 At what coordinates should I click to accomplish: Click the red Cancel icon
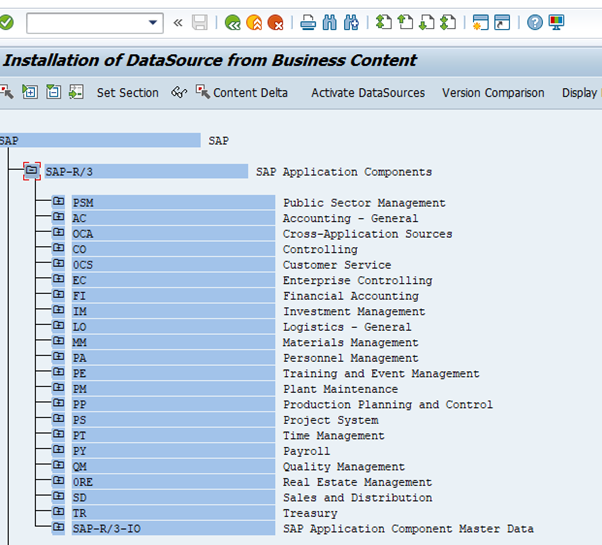pyautogui.click(x=276, y=23)
